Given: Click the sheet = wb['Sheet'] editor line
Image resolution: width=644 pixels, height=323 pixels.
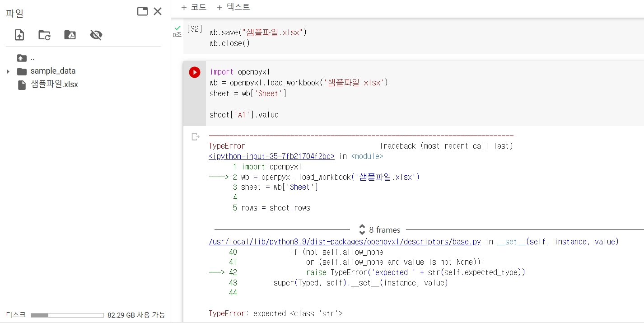Looking at the screenshot, I should pyautogui.click(x=248, y=94).
